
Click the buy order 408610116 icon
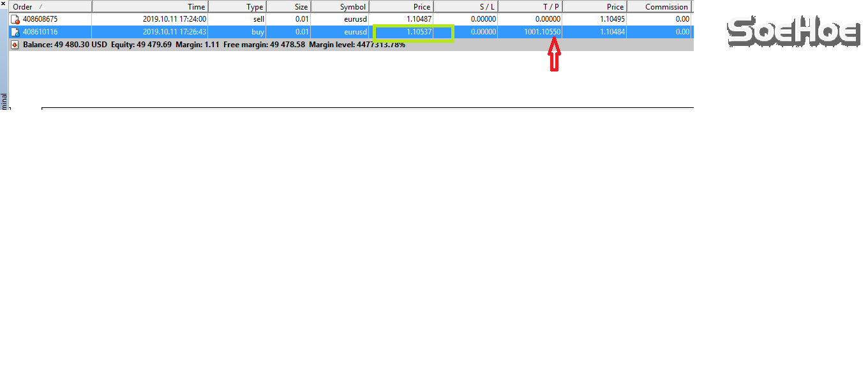click(x=15, y=32)
